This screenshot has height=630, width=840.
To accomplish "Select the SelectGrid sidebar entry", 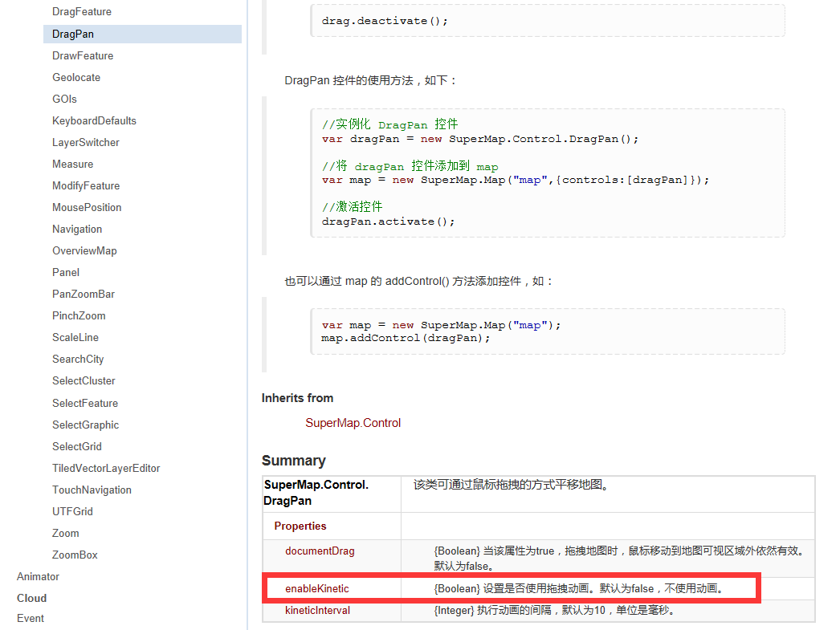I will tap(76, 446).
